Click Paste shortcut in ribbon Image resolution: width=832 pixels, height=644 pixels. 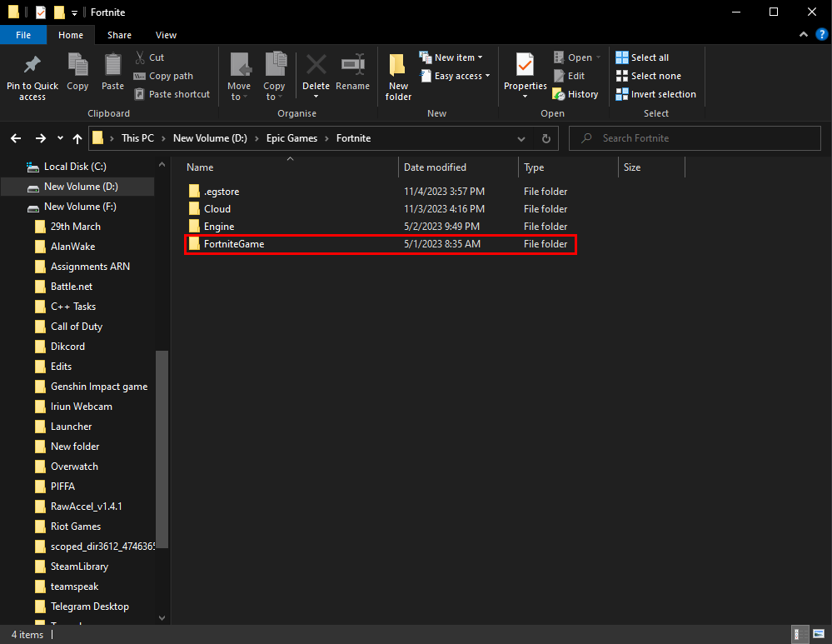172,94
